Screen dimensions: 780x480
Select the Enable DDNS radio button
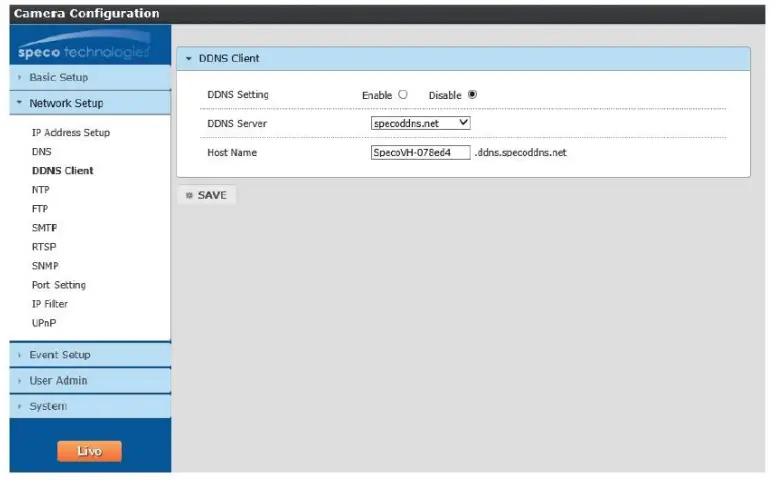pyautogui.click(x=403, y=95)
